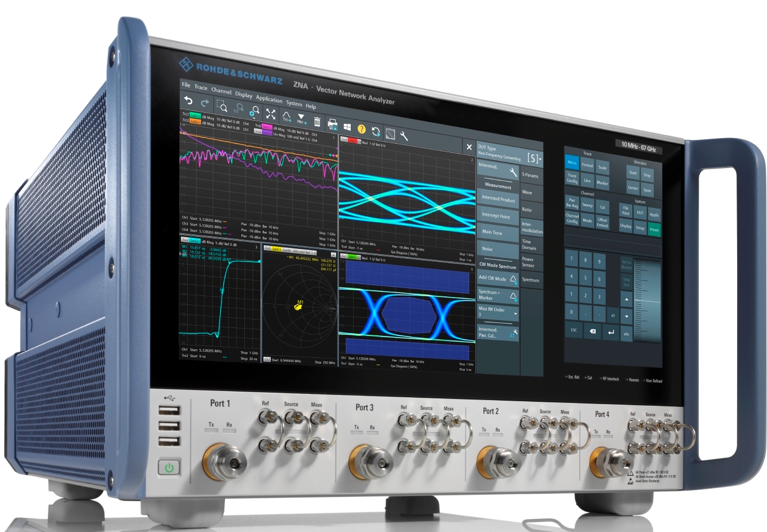Click the fullscreen expand arrows icon
767x532 pixels.
[271, 114]
